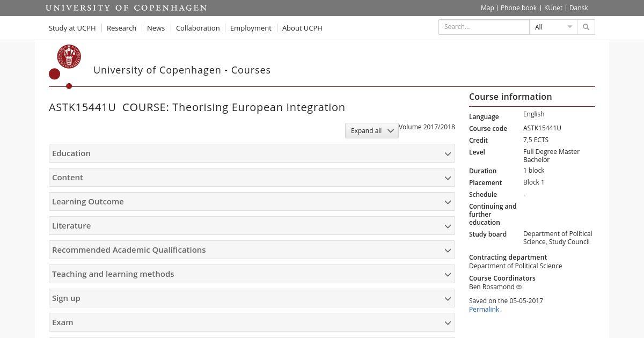Open the Research menu item
Screen dimensions: 644x338
coord(121,28)
